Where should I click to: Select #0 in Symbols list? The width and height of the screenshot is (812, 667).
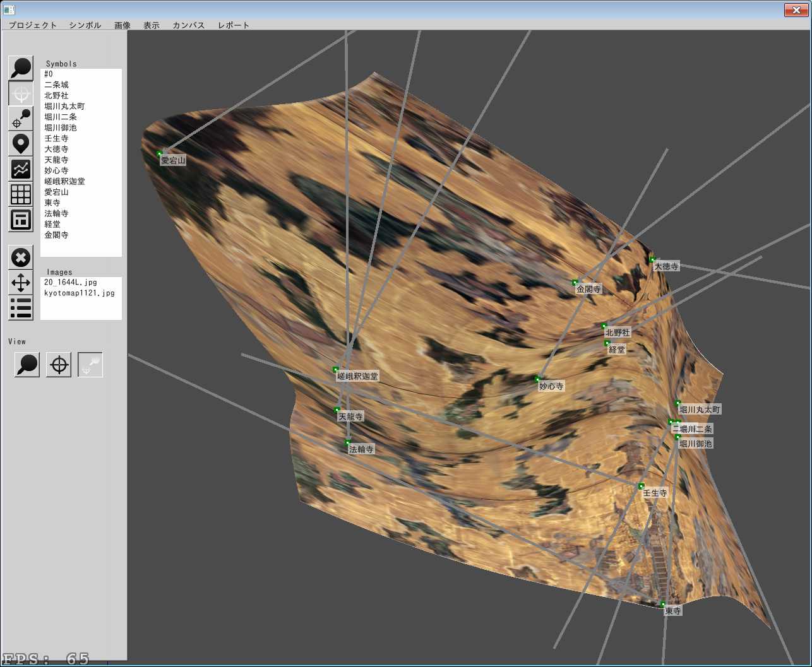point(81,74)
